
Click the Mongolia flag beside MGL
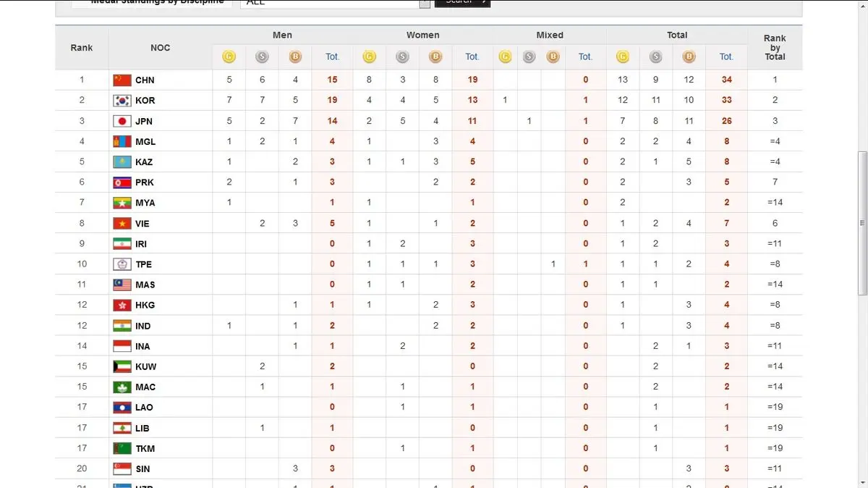(x=122, y=141)
